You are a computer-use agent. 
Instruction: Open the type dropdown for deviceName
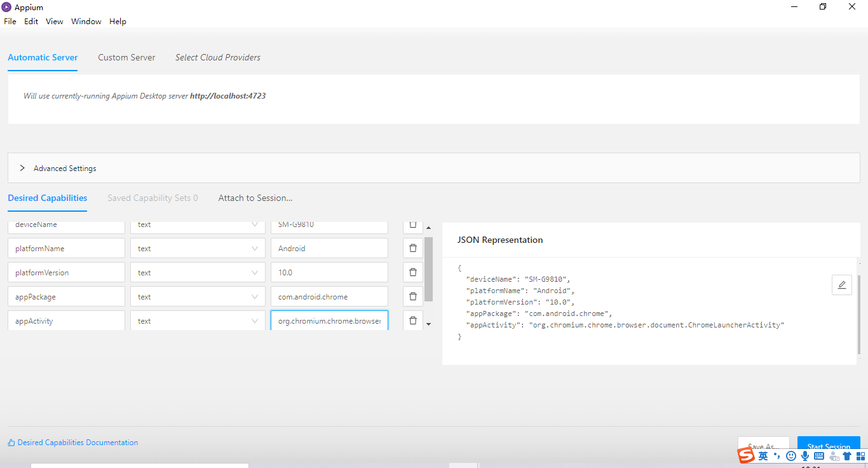click(198, 227)
